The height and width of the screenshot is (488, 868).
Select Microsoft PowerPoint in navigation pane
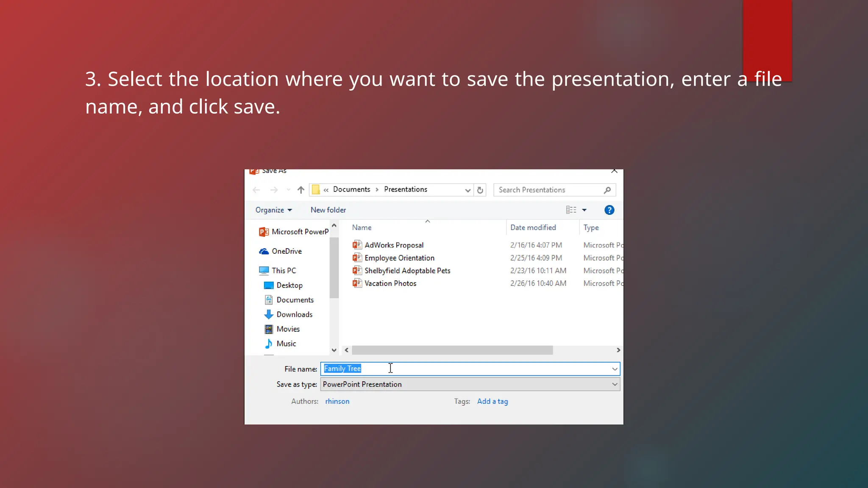(x=294, y=232)
